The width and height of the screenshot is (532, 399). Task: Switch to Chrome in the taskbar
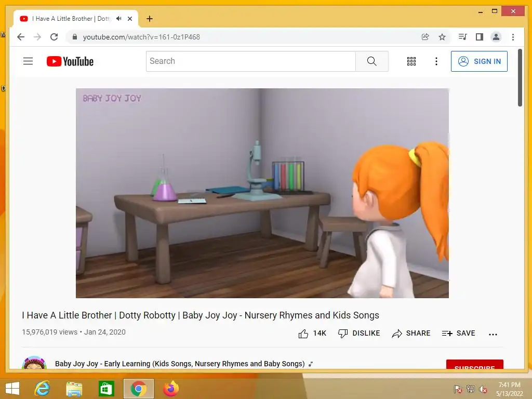(138, 389)
